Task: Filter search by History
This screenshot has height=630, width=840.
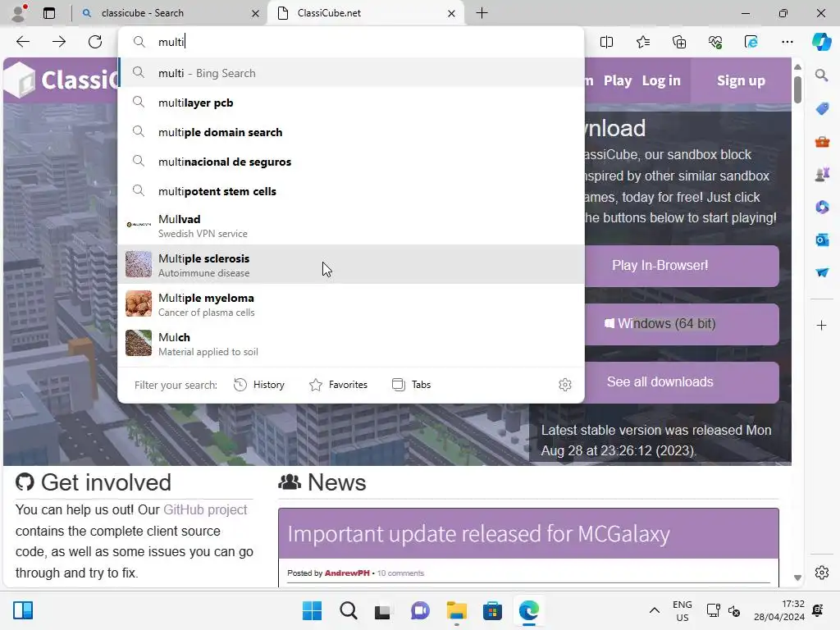Action: point(259,385)
